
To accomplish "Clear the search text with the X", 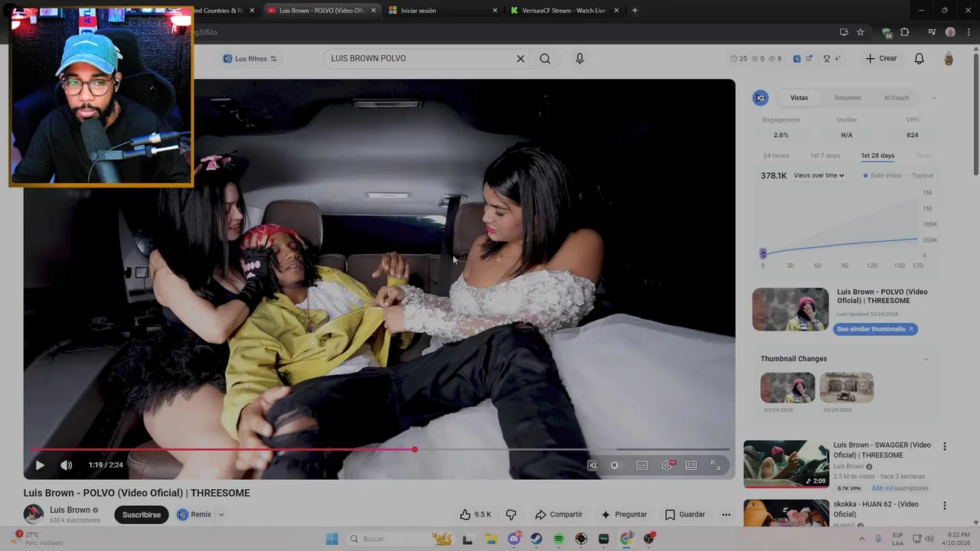I will (521, 59).
